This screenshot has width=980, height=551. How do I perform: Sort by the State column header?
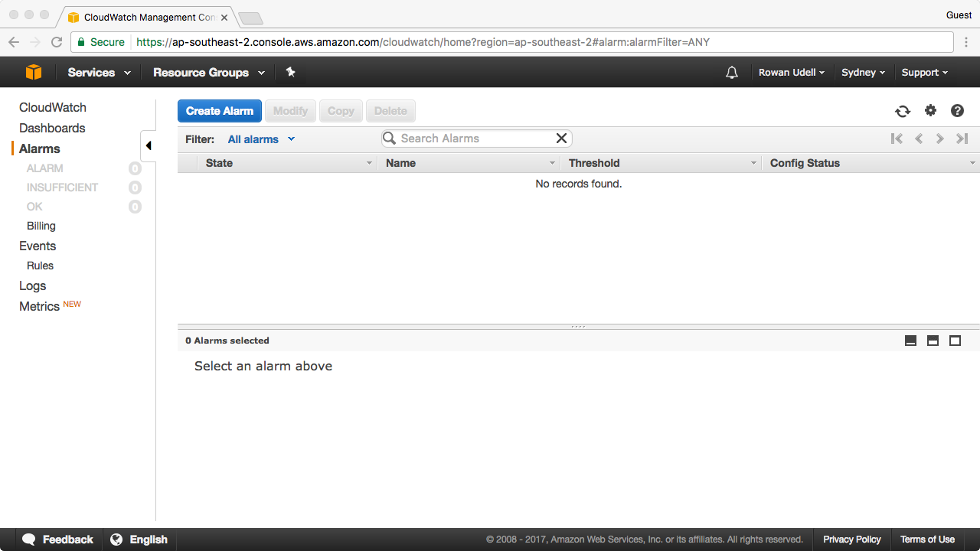tap(219, 163)
